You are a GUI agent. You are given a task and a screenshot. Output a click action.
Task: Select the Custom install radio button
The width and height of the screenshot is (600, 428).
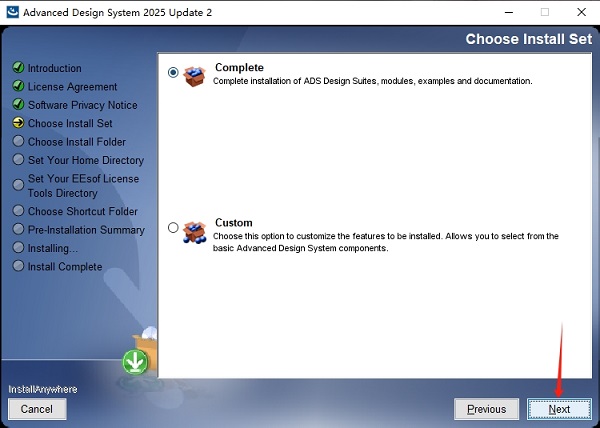[x=174, y=227]
